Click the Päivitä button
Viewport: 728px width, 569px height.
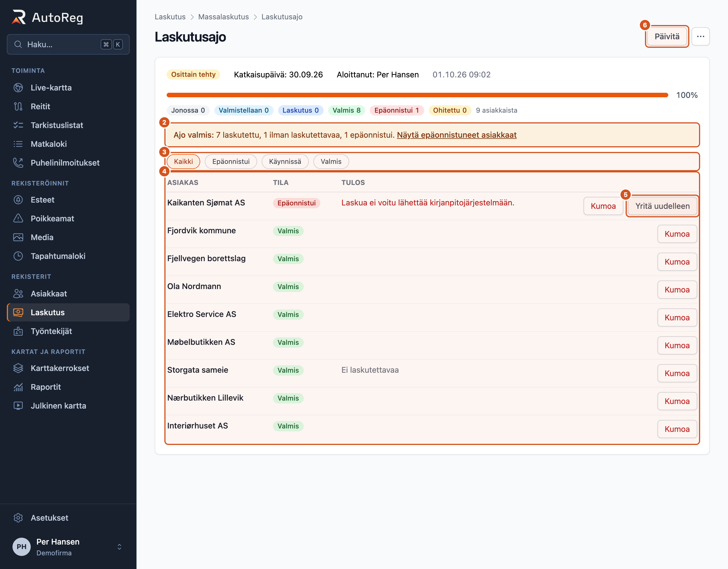667,36
